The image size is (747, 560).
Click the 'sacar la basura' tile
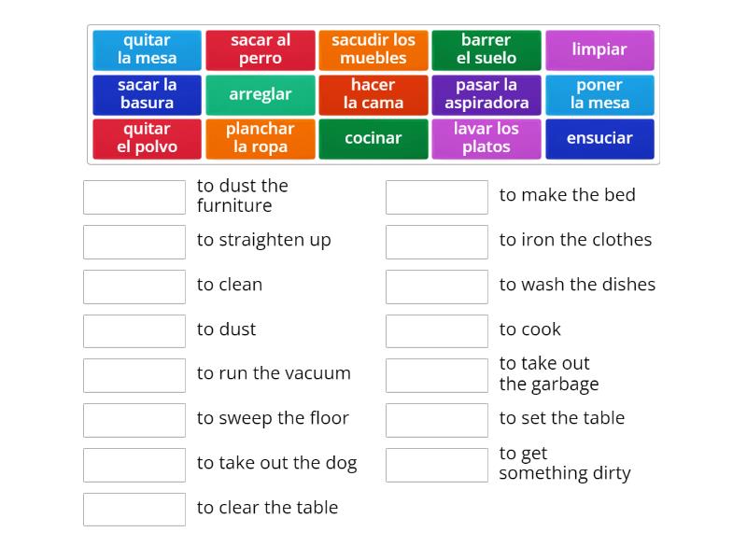(147, 94)
